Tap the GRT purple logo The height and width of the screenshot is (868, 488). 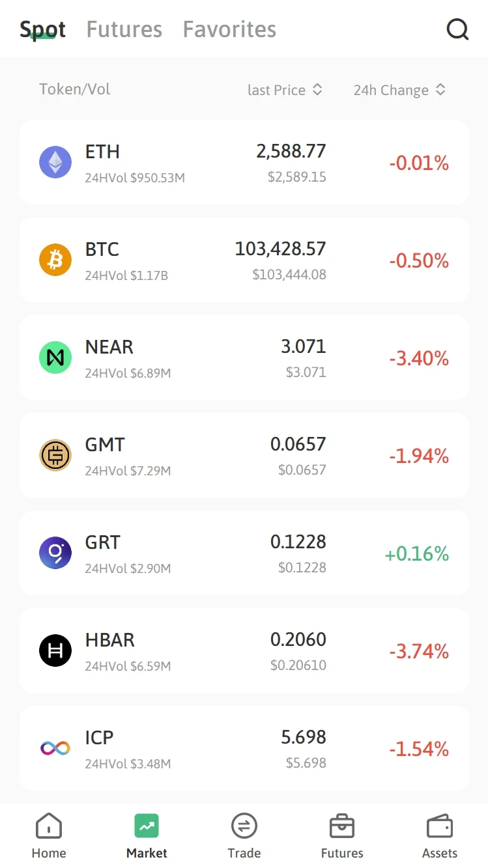(x=55, y=553)
